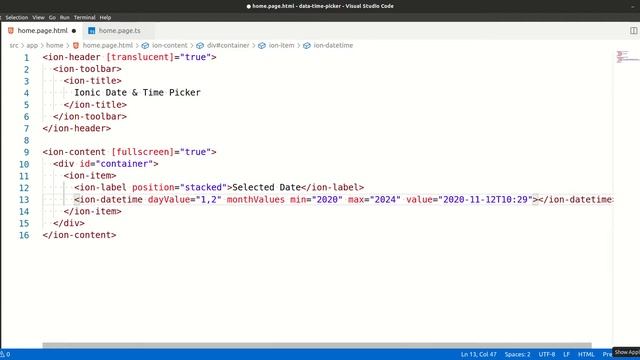Click the min="2020" attribute value
Image resolution: width=640 pixels, height=360 pixels.
327,199
